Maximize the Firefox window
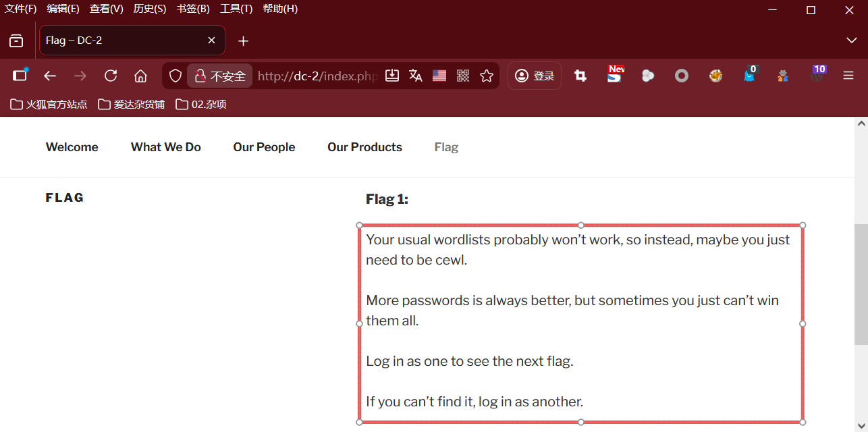868x432 pixels. tap(811, 9)
